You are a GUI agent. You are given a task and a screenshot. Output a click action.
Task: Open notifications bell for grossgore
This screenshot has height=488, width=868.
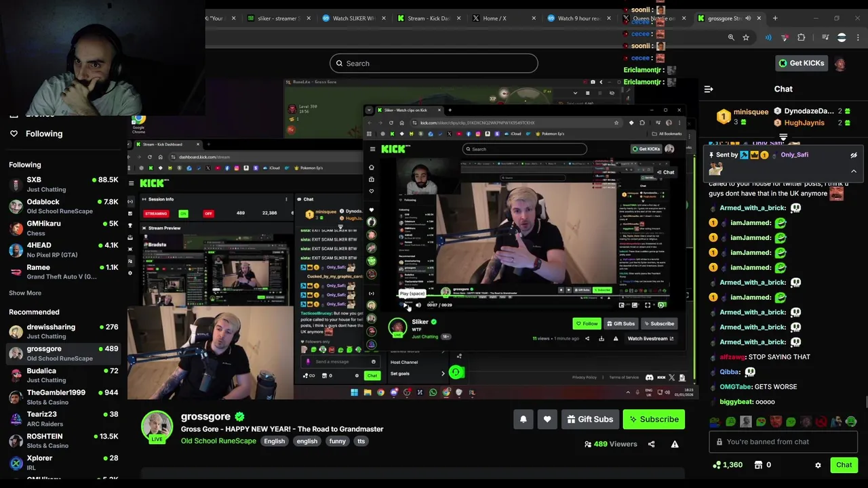[x=524, y=420]
